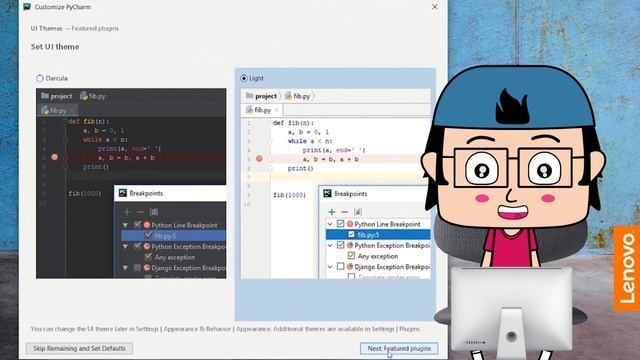The image size is (640, 360).
Task: Toggle Django Exception Breakpoint checkbox in Light preview
Action: coord(340,266)
